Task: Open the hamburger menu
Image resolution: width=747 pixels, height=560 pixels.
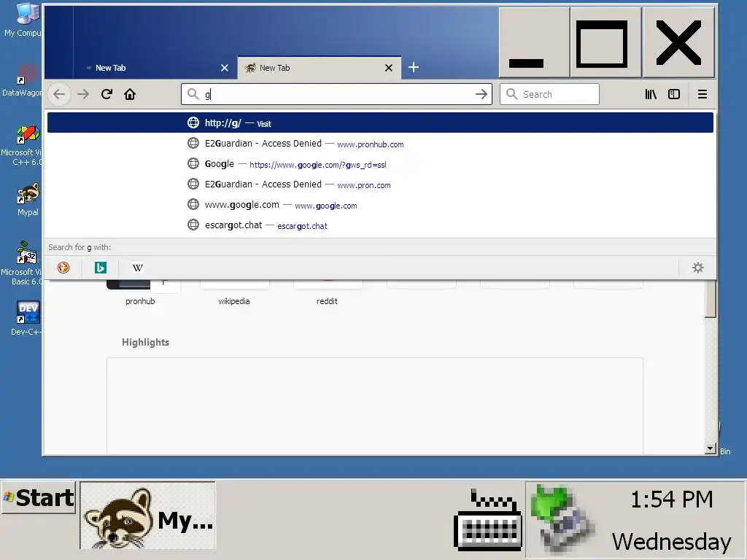Action: click(x=703, y=94)
